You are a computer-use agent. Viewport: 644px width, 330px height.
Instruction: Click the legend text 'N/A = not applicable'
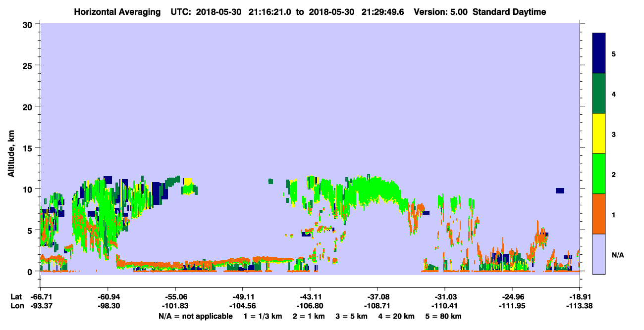(x=195, y=316)
